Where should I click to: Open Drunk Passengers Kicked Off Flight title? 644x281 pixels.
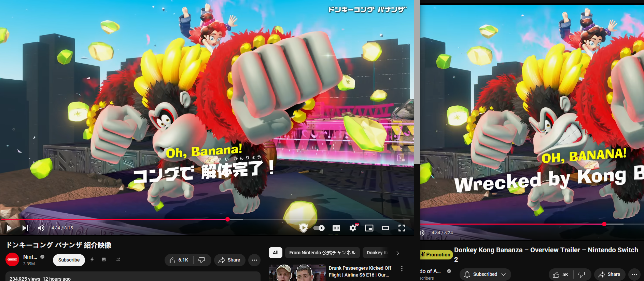click(x=360, y=271)
